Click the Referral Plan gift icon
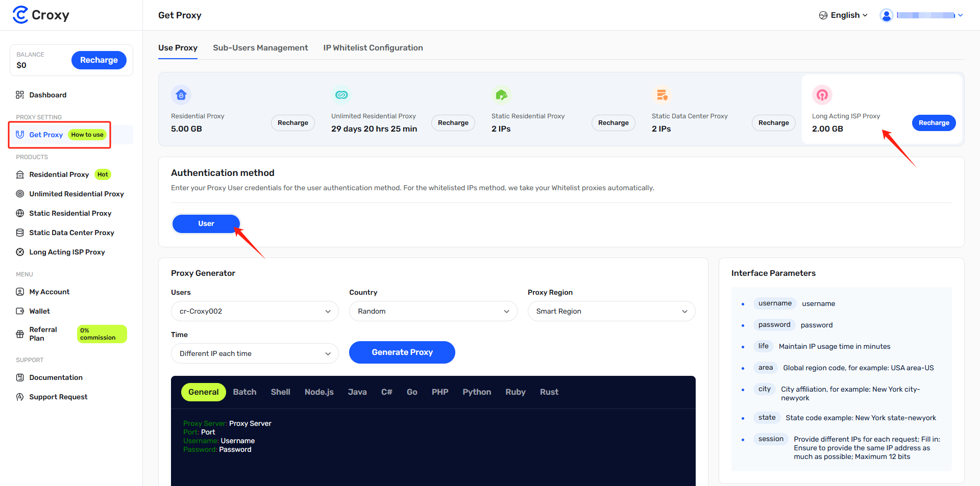Screen dimensions: 980x486 (x=20, y=334)
